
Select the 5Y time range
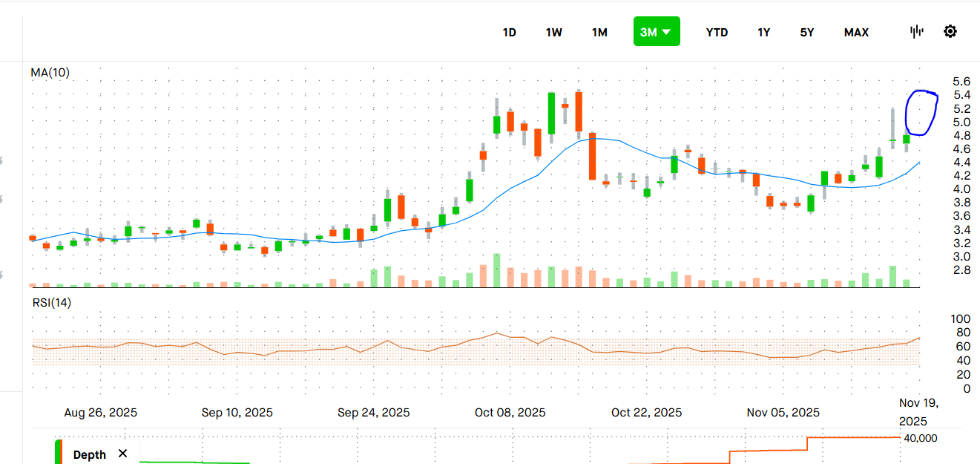pos(807,32)
